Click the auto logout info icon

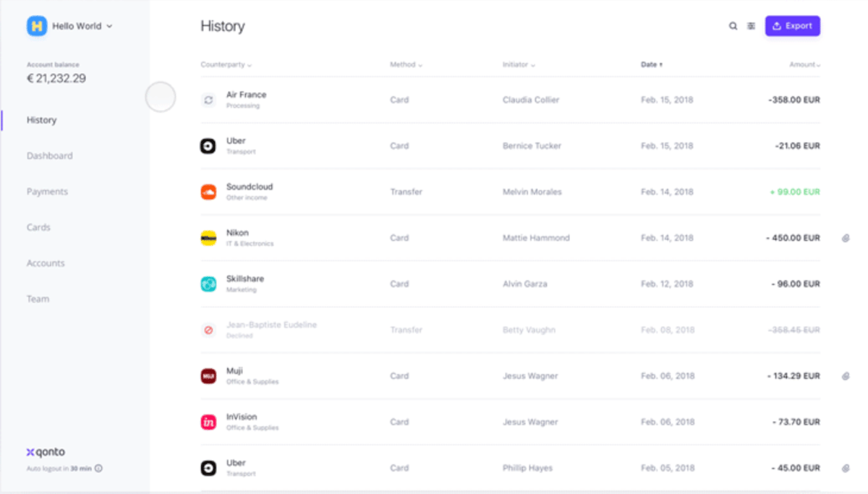click(98, 468)
